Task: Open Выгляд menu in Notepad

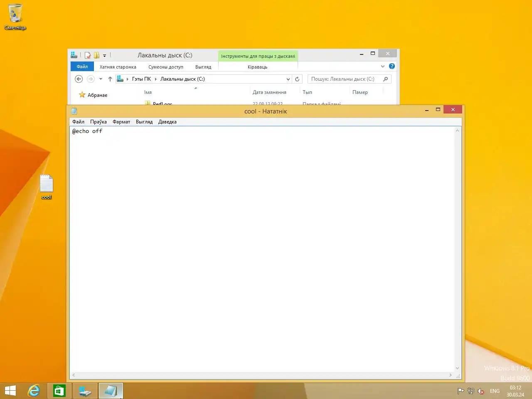Action: click(144, 122)
